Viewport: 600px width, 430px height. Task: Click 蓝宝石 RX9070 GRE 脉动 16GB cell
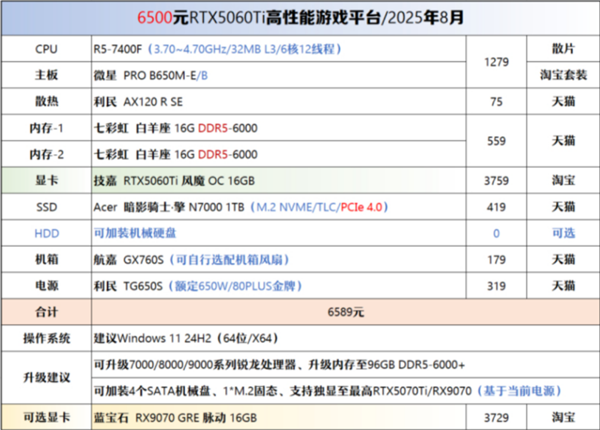click(279, 417)
